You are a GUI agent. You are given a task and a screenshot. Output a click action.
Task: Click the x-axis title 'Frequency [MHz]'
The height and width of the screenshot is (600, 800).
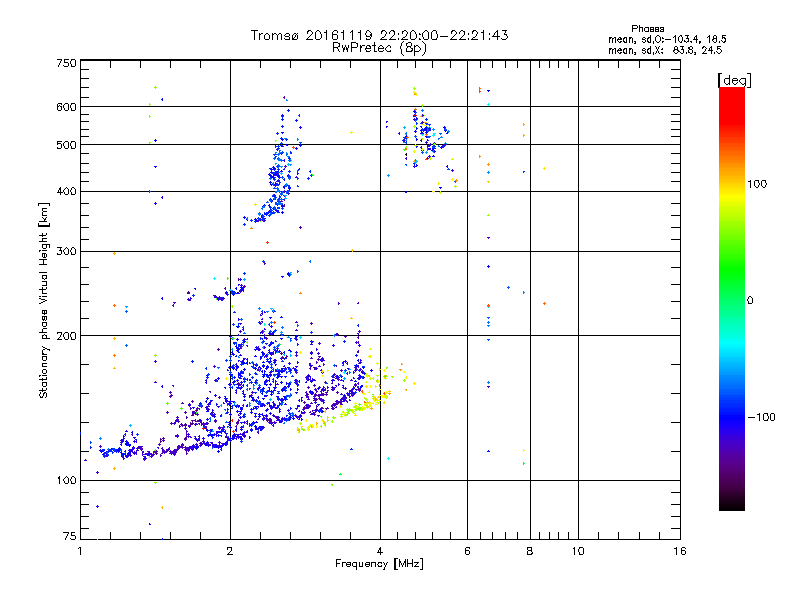[x=379, y=564]
